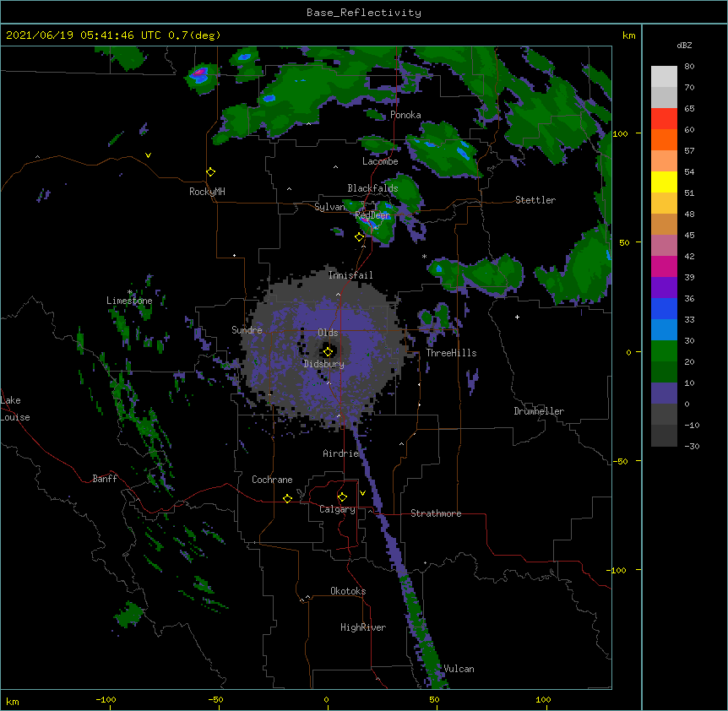Viewport: 728px width, 711px height.
Task: Click the ThreeHills town label
Action: [x=451, y=353]
